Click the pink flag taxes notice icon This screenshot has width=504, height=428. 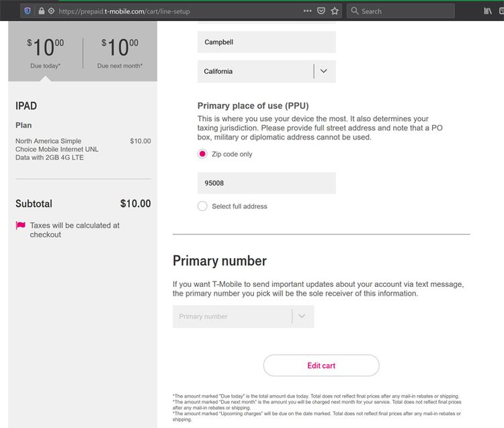click(21, 225)
